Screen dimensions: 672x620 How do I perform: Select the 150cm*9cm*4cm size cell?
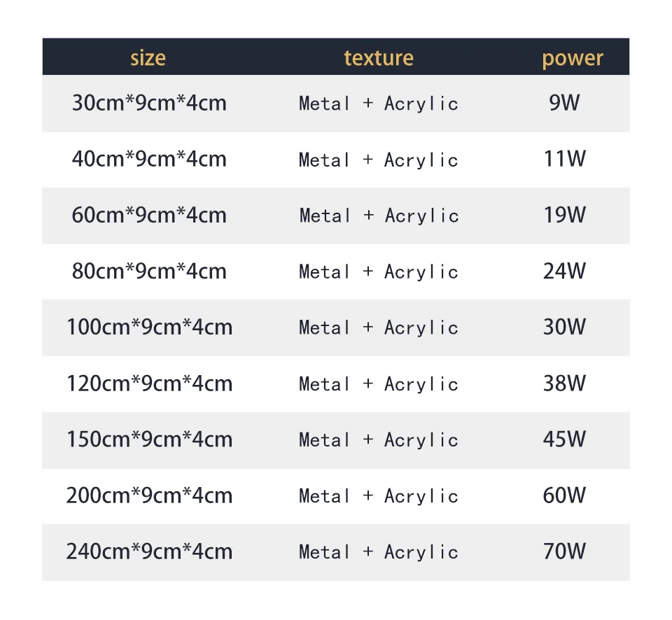(x=150, y=439)
